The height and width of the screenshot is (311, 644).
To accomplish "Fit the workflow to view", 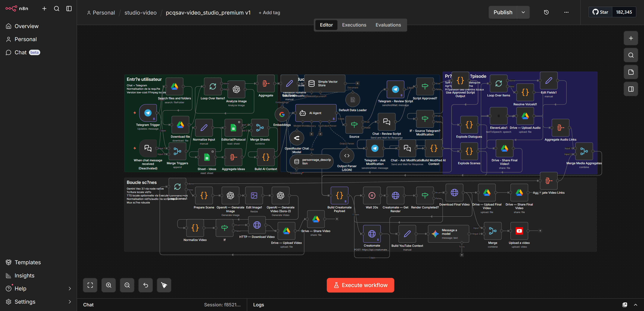I will tap(90, 285).
